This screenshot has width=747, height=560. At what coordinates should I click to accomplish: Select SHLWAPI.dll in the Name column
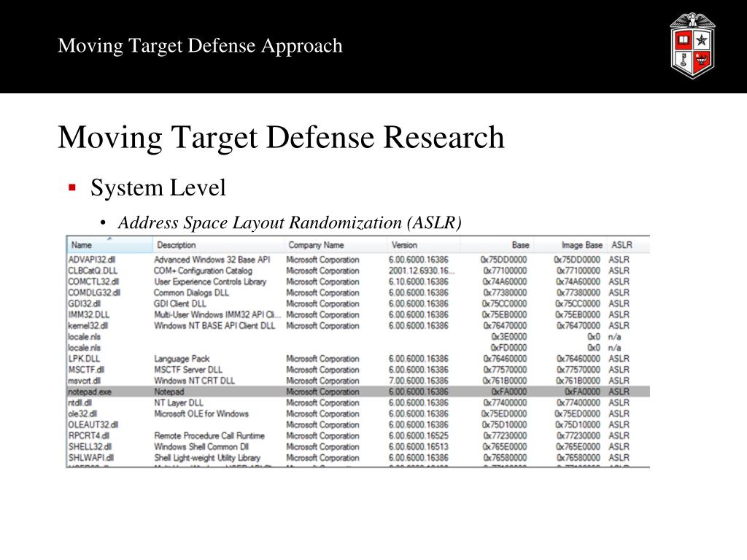(91, 457)
